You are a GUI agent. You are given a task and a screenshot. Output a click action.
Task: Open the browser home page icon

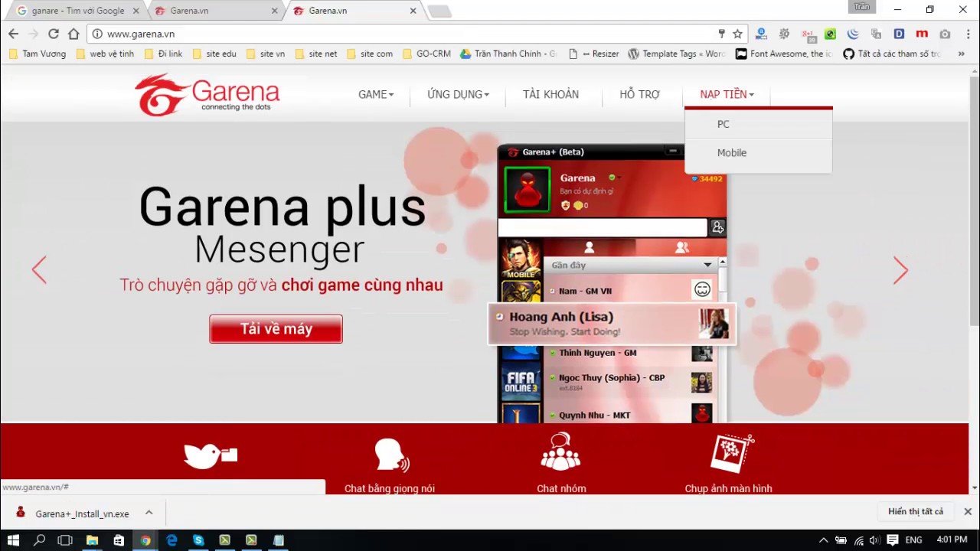pos(73,34)
